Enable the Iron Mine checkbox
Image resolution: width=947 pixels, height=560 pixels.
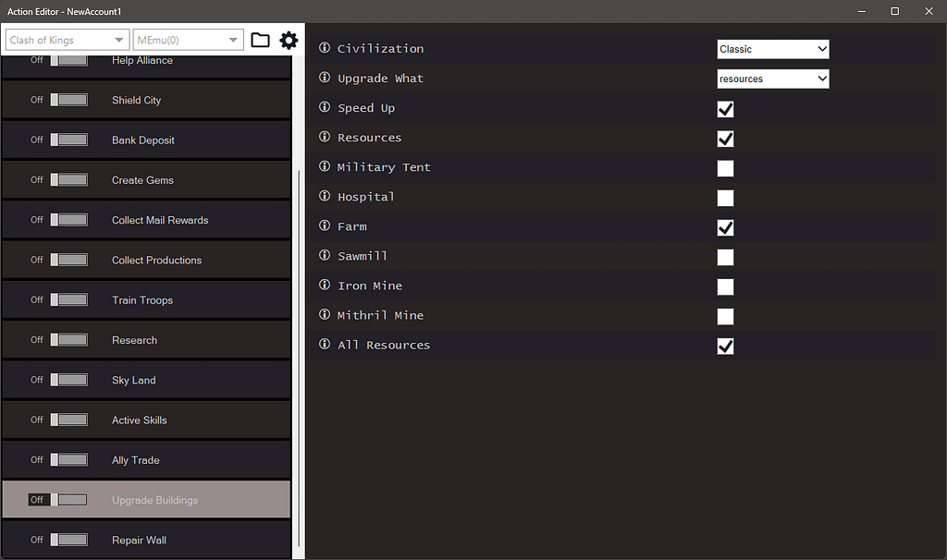(725, 286)
